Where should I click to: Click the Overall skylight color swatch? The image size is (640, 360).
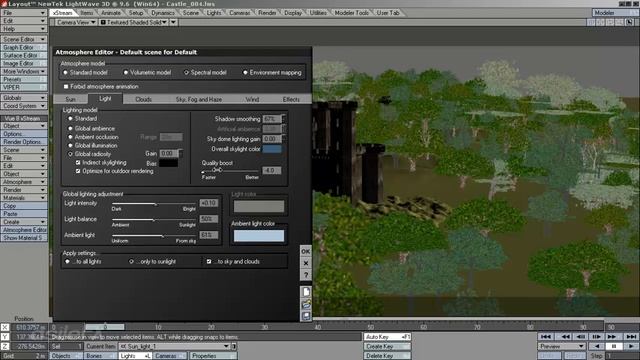[272, 149]
